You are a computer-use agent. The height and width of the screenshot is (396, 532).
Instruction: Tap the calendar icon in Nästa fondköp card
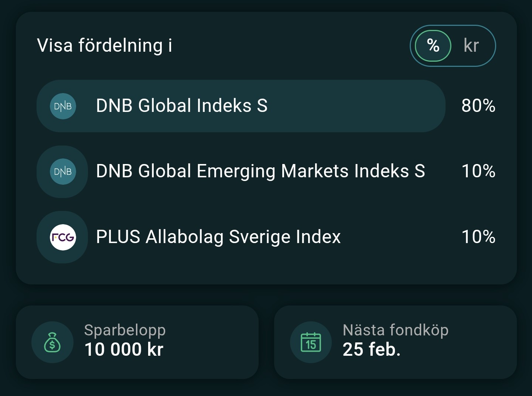point(311,342)
